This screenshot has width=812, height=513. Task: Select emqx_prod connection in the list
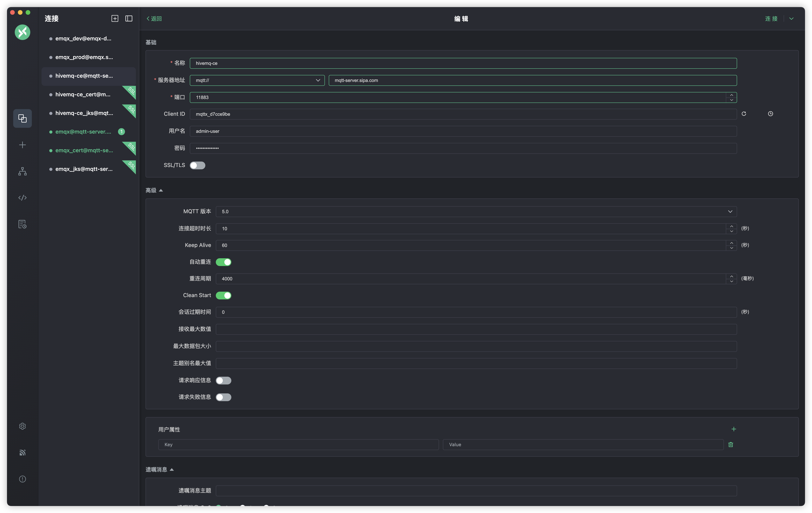[89, 57]
